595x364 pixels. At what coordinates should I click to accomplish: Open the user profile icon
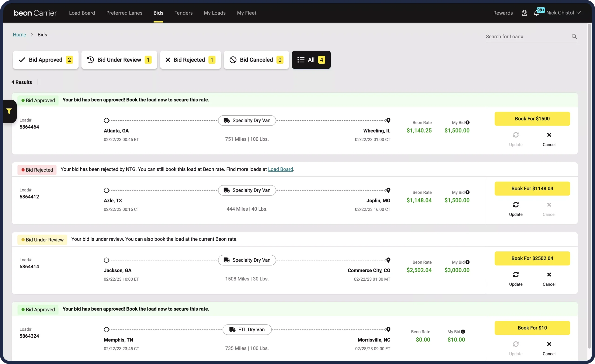tap(524, 13)
